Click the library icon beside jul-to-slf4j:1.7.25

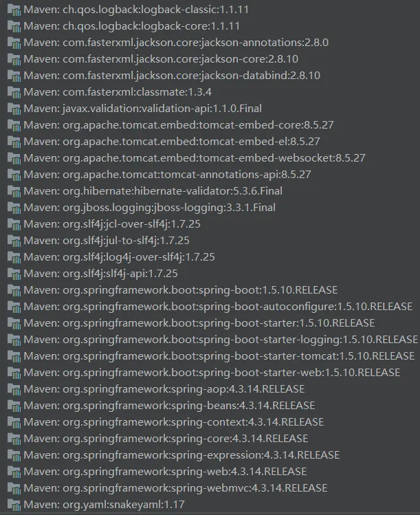(x=14, y=241)
